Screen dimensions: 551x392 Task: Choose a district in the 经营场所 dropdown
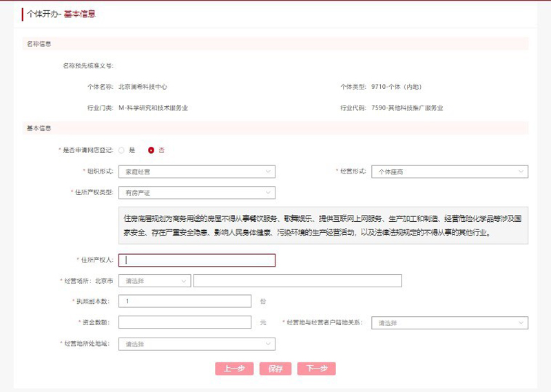point(155,281)
